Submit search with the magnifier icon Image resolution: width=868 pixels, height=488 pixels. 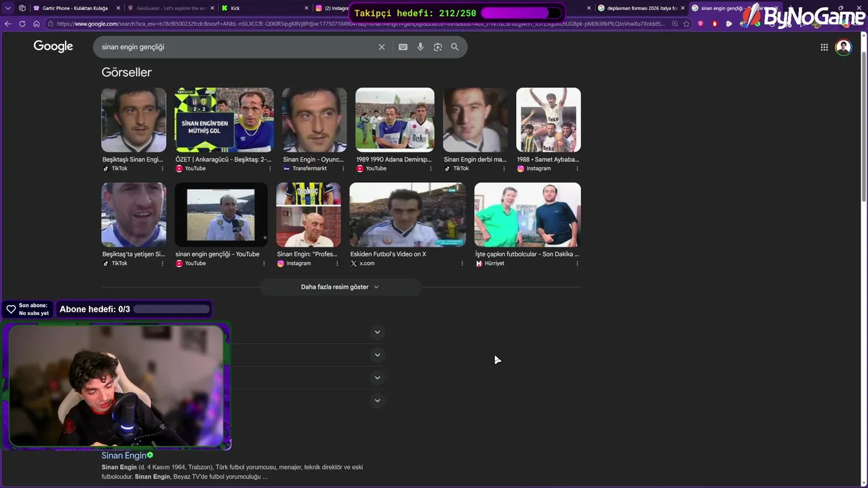point(455,47)
